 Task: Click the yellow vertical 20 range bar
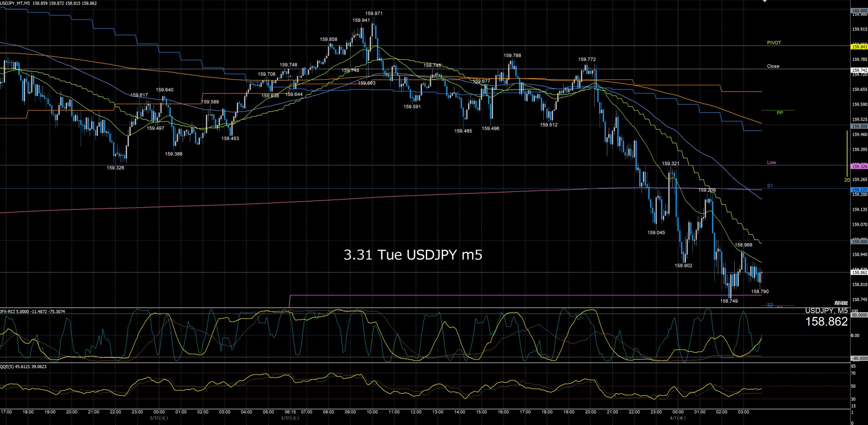point(847,155)
